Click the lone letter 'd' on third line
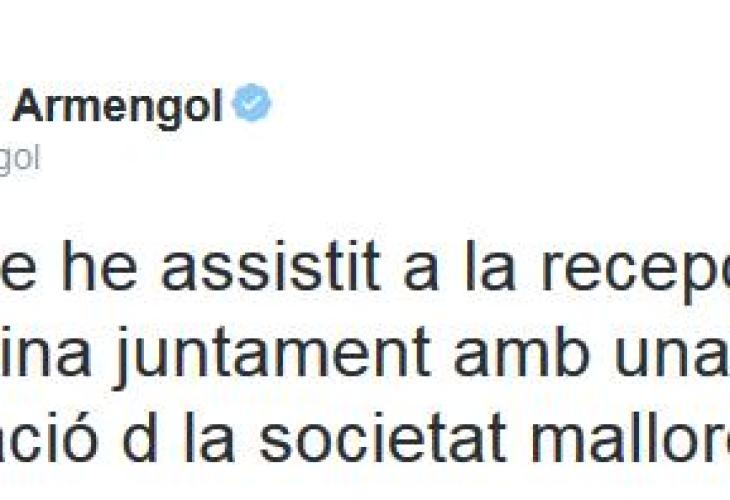 coord(139,438)
